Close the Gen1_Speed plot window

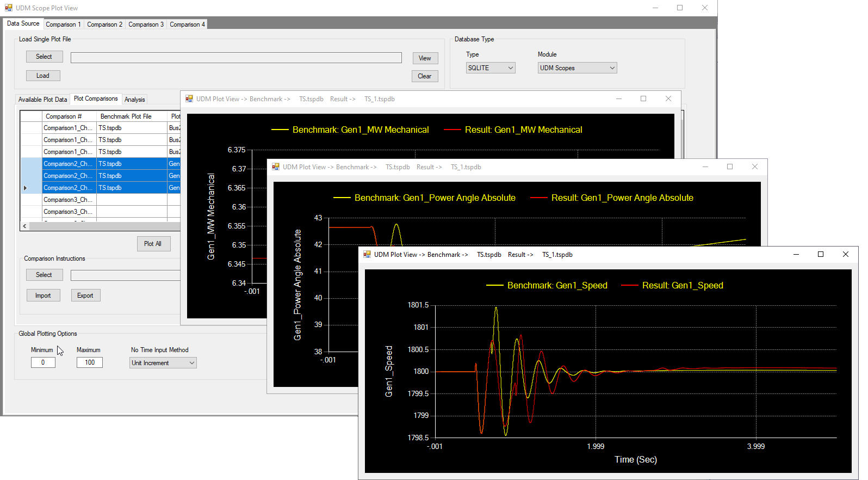(846, 254)
